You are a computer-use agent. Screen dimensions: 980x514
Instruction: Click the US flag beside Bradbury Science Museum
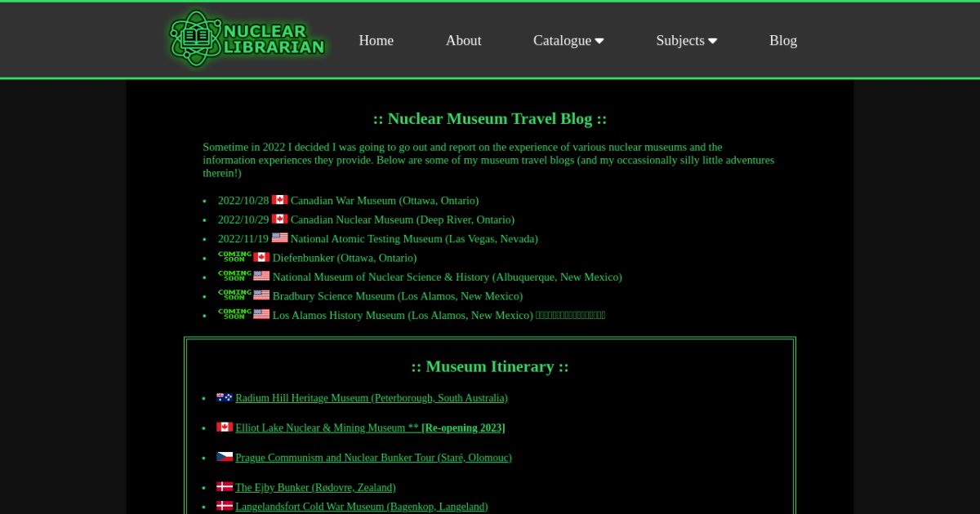[x=261, y=295]
